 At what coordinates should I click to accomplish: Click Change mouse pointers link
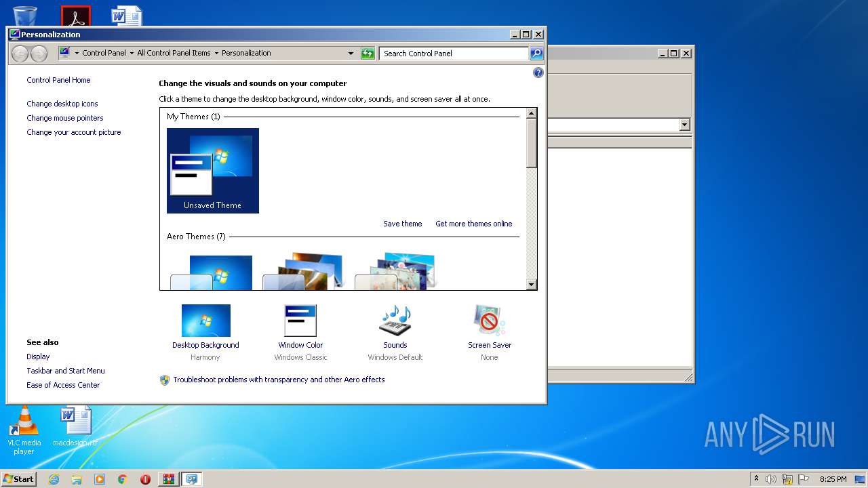(x=65, y=118)
